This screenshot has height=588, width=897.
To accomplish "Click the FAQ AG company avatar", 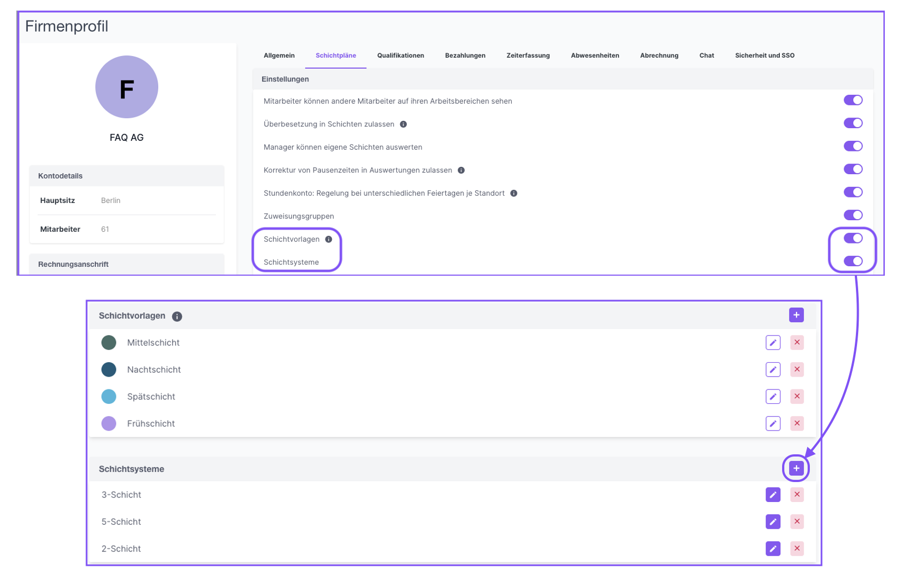I will pos(127,87).
